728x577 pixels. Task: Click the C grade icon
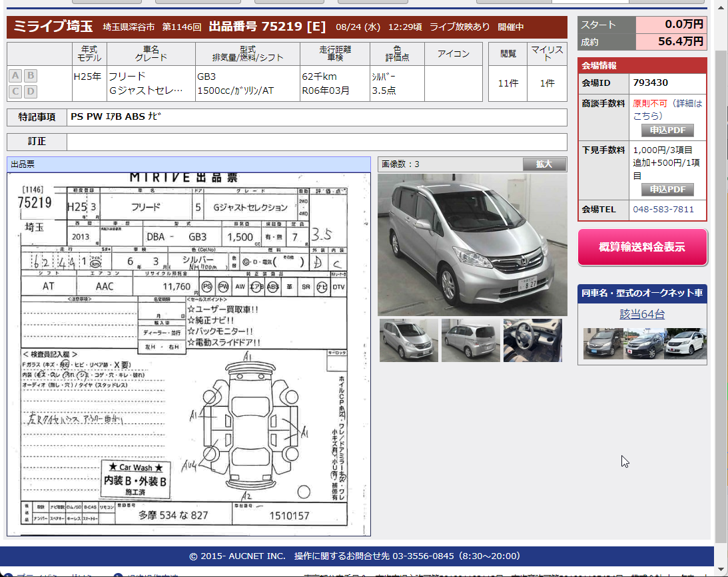[x=15, y=91]
